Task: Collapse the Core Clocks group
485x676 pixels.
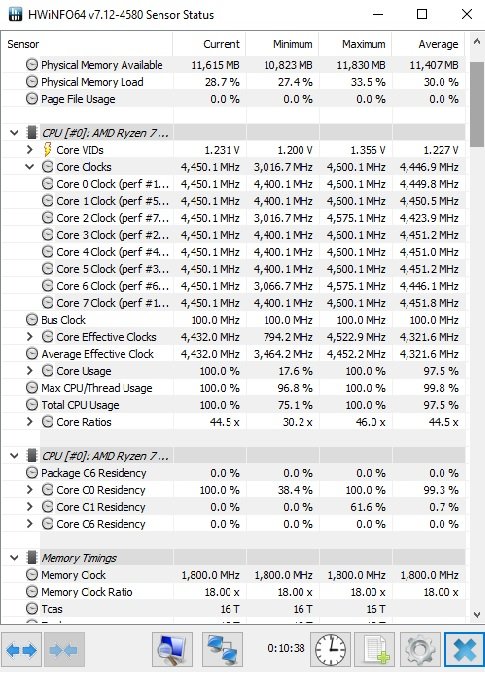Action: 29,167
